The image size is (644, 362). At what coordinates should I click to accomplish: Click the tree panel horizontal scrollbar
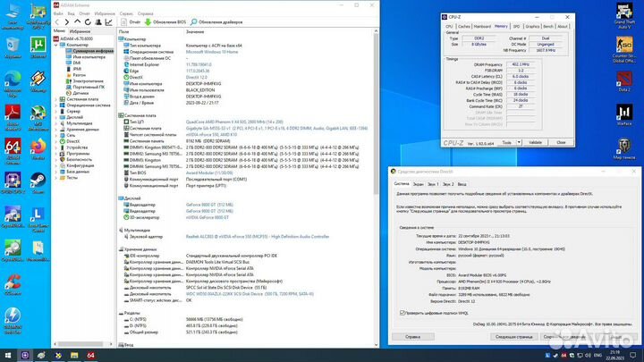[x=80, y=344]
